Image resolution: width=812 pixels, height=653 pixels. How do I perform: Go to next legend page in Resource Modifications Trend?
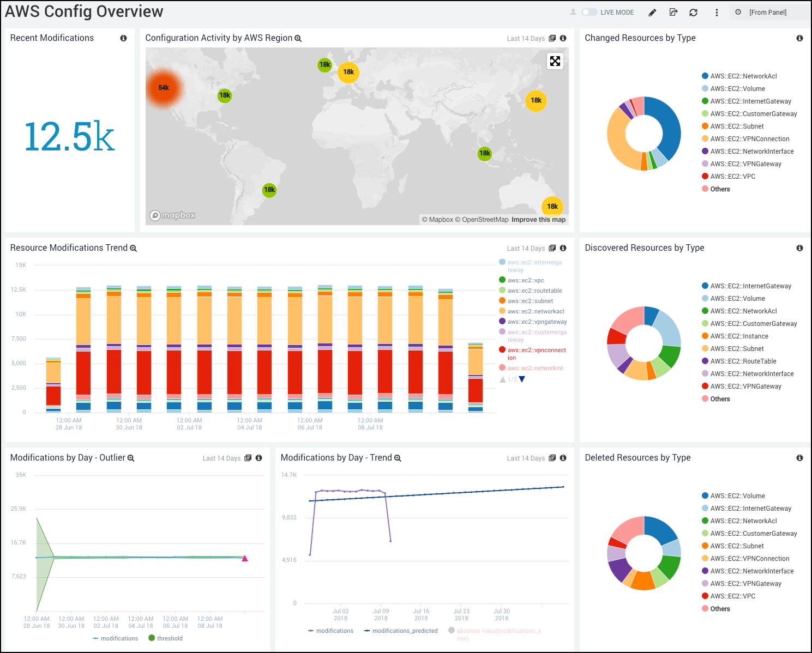click(x=522, y=379)
